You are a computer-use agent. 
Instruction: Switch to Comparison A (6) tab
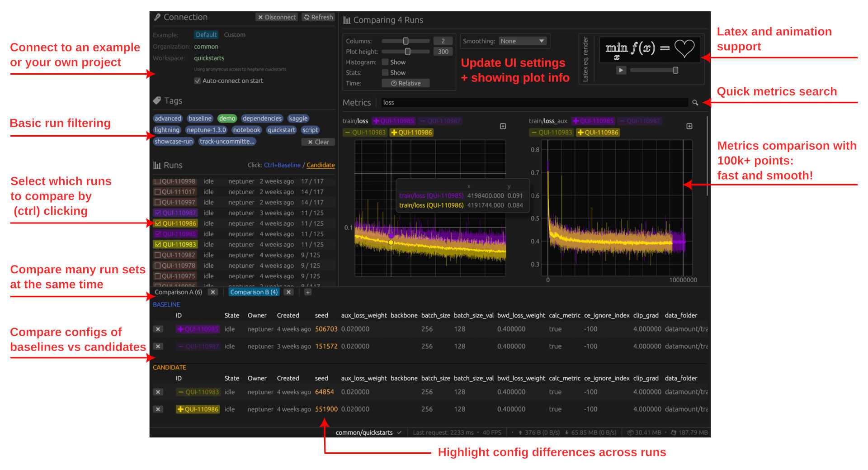click(x=179, y=292)
